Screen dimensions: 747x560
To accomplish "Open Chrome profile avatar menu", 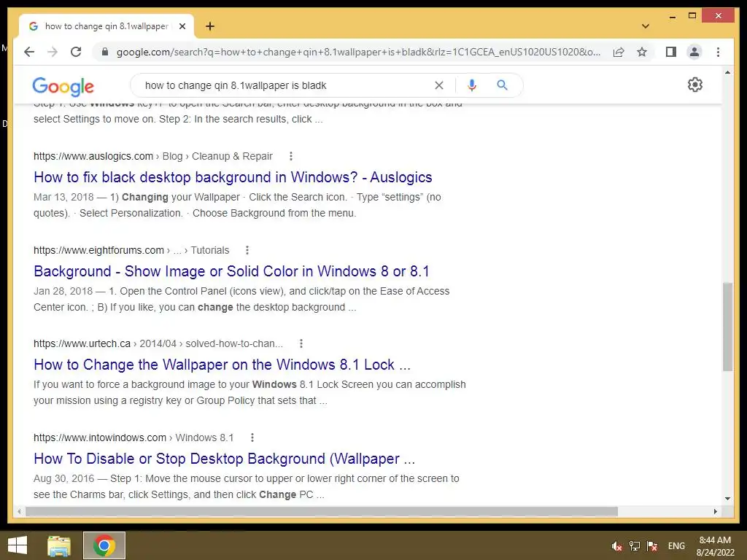I will click(x=694, y=52).
